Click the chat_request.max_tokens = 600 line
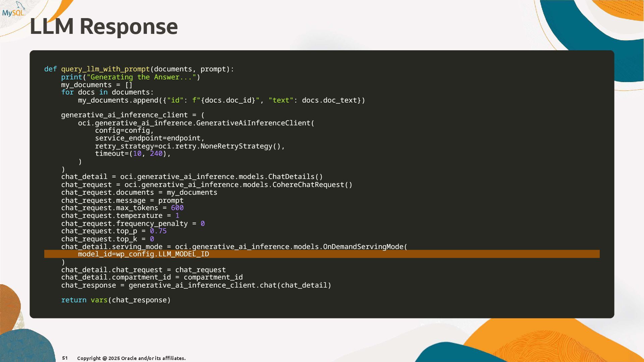This screenshot has height=362, width=644. [122, 208]
